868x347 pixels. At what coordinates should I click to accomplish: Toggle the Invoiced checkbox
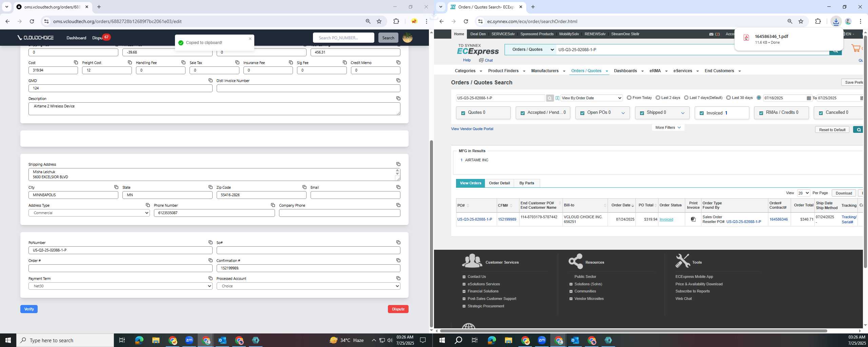point(702,113)
